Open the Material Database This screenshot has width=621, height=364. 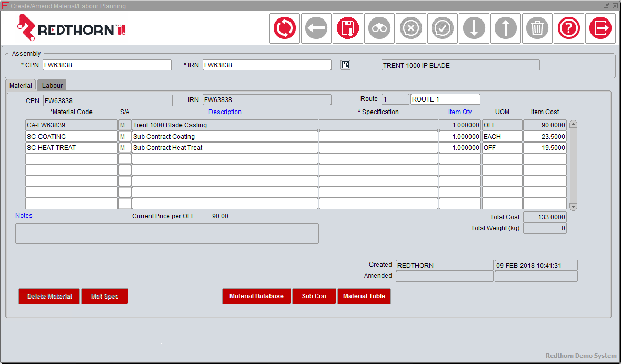tap(256, 296)
